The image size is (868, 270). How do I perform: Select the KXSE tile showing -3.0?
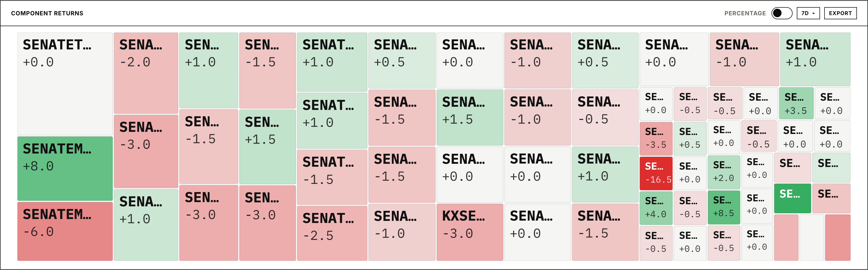coord(470,232)
